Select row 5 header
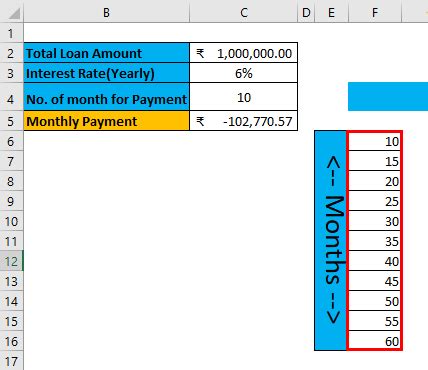This screenshot has width=428, height=370. click(11, 121)
